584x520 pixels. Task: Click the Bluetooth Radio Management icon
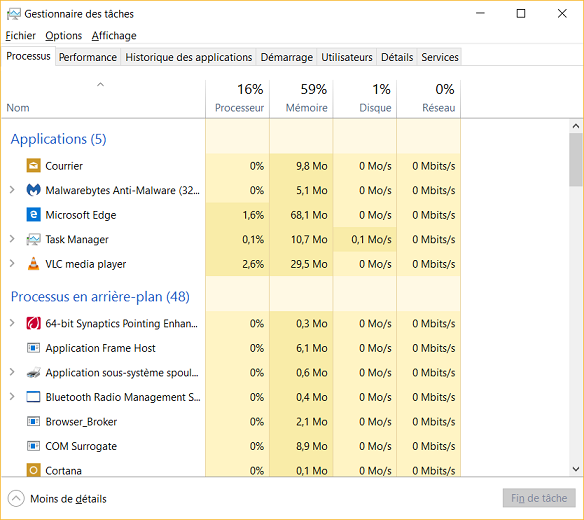[33, 397]
